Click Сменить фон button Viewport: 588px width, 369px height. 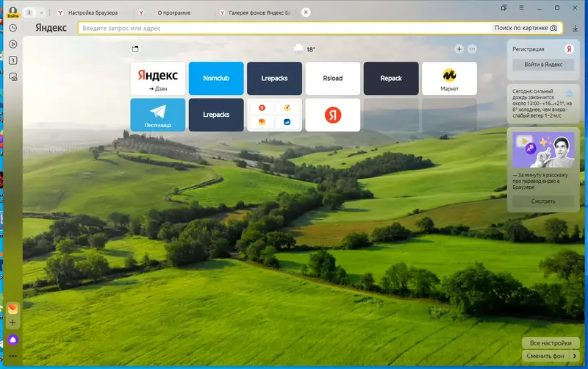545,356
